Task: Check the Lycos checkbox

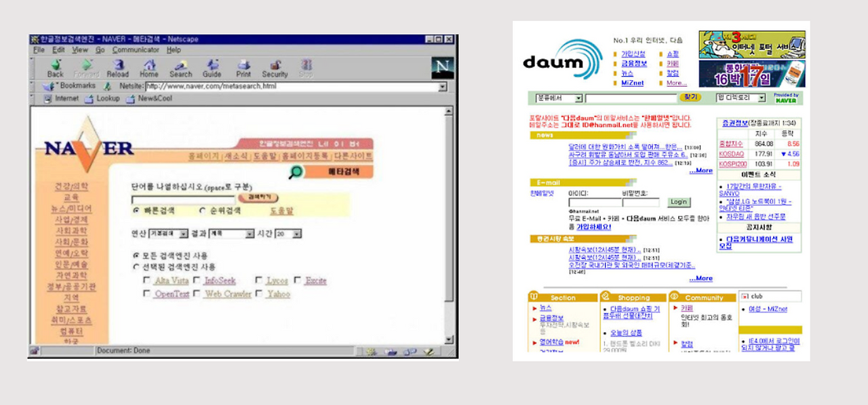Action: [259, 280]
